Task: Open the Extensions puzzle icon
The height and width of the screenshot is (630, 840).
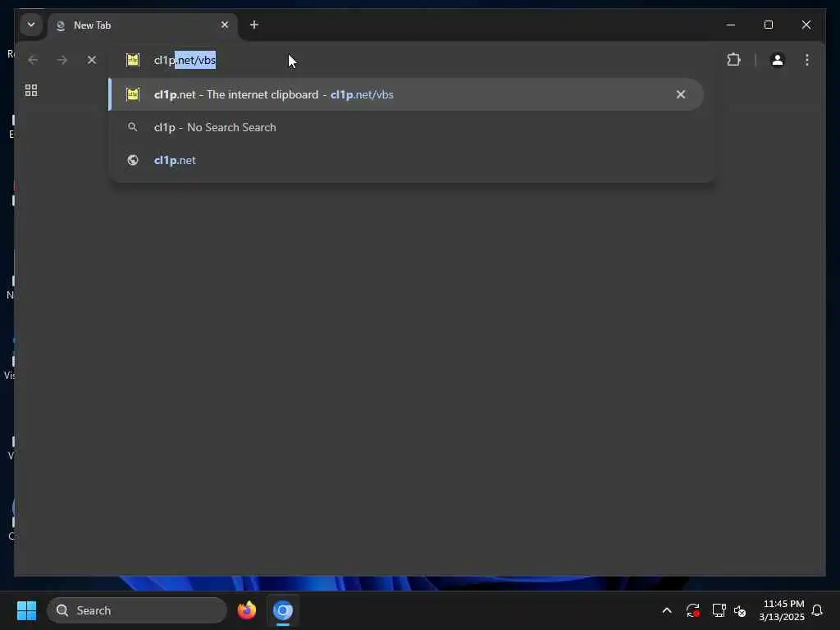Action: click(x=733, y=59)
